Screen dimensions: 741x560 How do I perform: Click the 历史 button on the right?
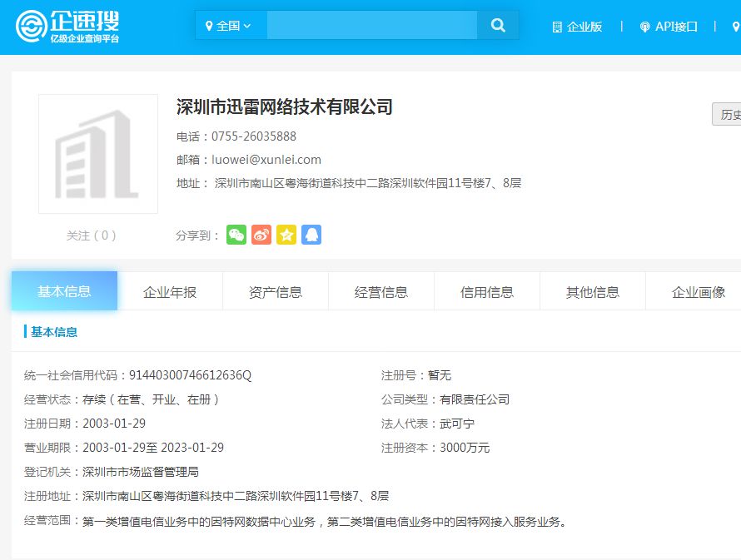[728, 115]
